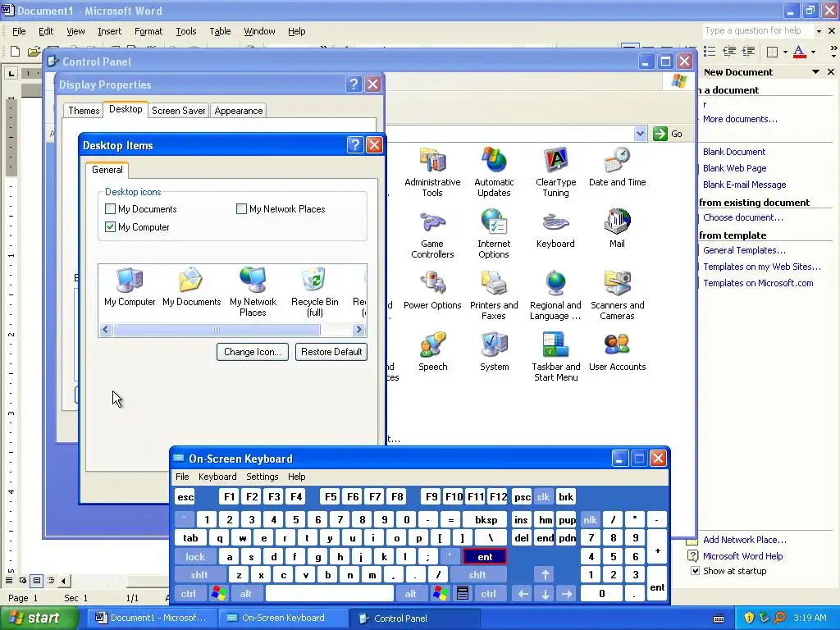Click scroll right arrow in Desktop Items icon list
This screenshot has height=630, width=840.
359,330
